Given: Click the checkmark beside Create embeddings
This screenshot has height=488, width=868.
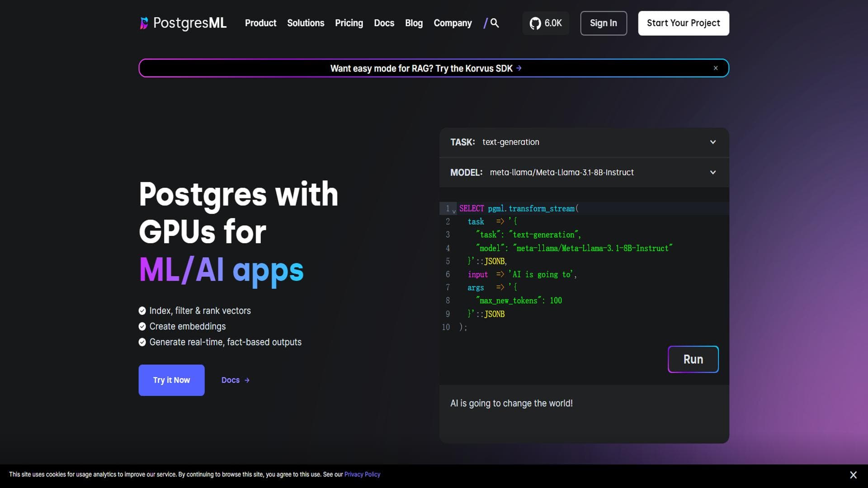Looking at the screenshot, I should 142,326.
